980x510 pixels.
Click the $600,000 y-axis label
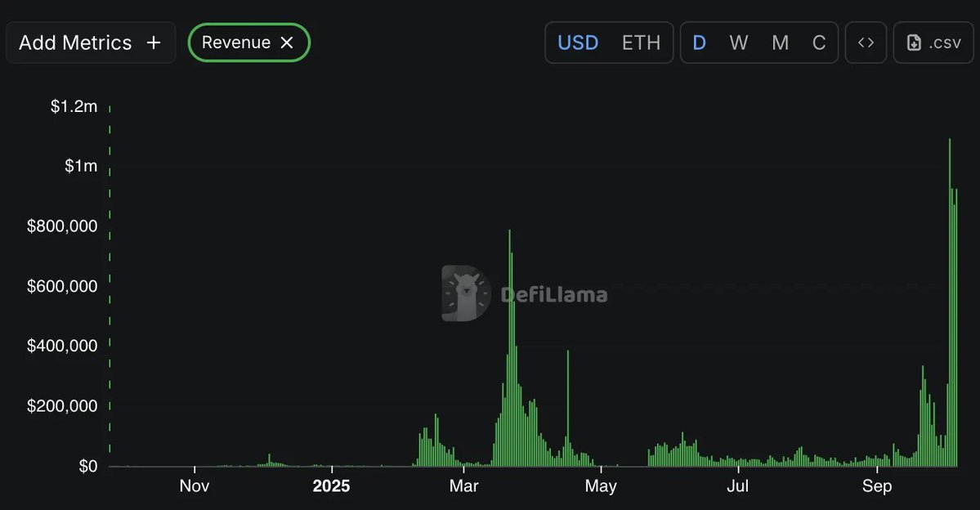62,285
